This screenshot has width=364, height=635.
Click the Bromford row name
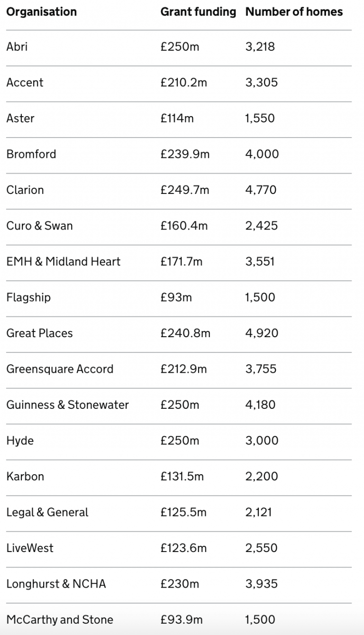click(x=31, y=154)
